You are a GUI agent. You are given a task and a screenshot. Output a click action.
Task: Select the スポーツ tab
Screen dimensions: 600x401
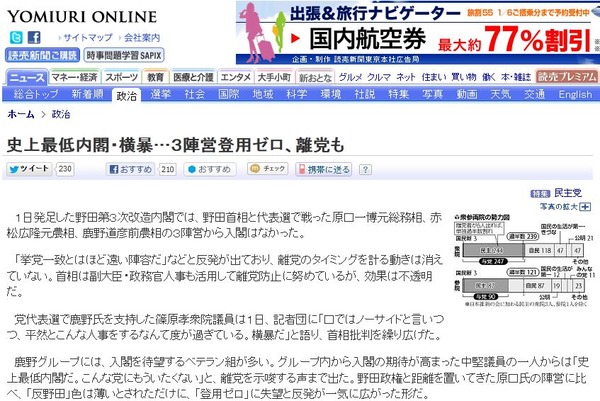(122, 77)
